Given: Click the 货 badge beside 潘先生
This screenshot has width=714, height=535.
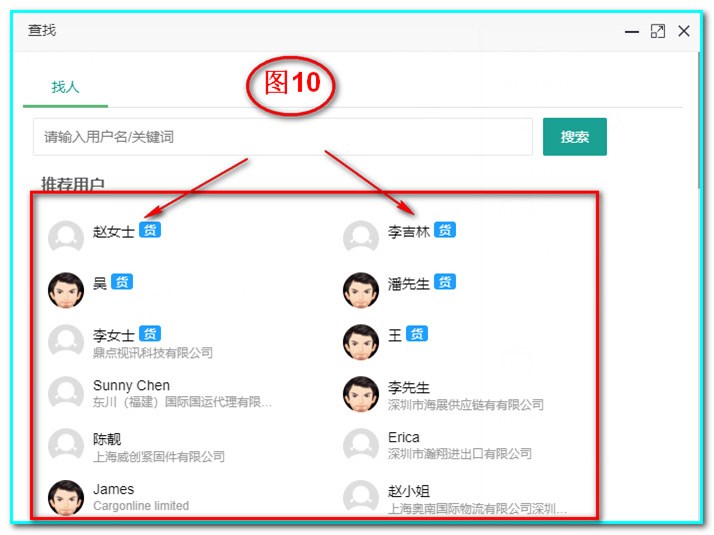Looking at the screenshot, I should click(445, 282).
